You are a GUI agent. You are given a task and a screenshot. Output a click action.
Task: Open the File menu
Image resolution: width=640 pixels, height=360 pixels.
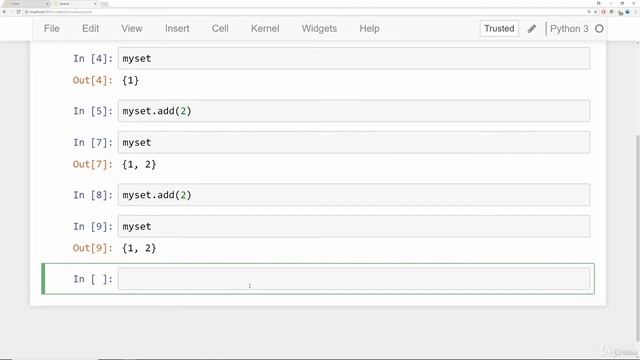[52, 29]
